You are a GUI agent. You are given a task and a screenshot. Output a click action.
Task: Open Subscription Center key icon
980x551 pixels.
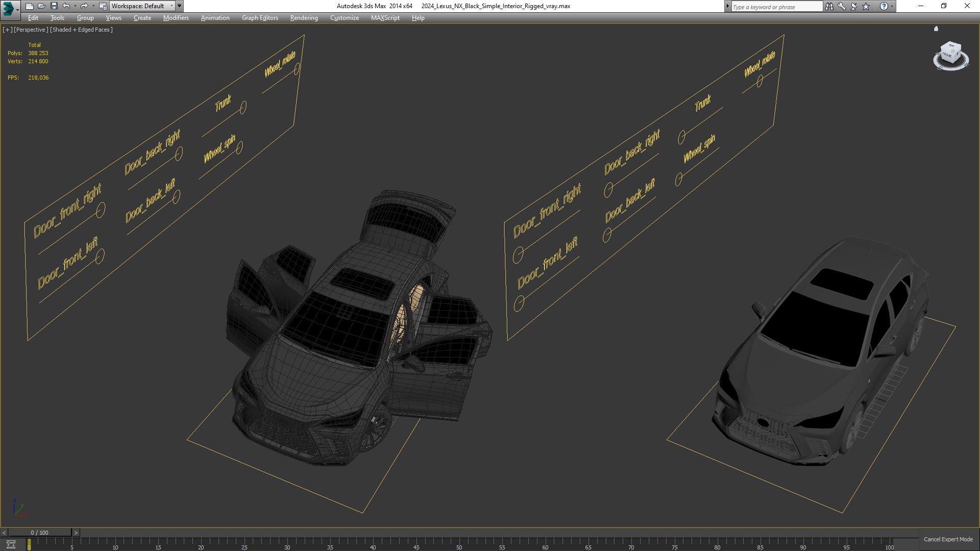click(x=842, y=6)
